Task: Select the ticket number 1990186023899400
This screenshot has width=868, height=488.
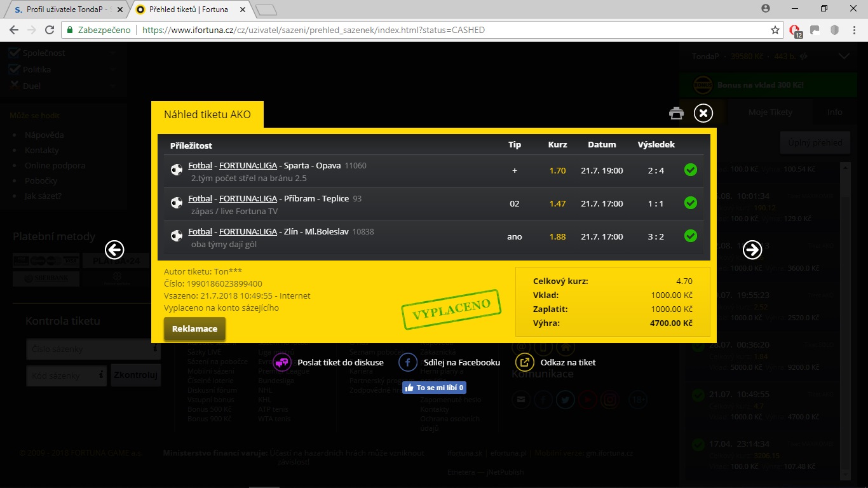Action: (x=225, y=283)
